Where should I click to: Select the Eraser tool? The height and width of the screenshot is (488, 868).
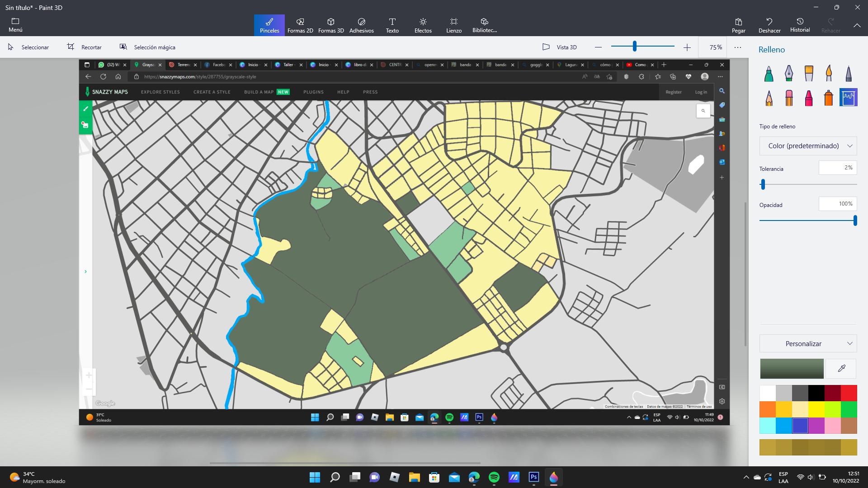(x=788, y=98)
